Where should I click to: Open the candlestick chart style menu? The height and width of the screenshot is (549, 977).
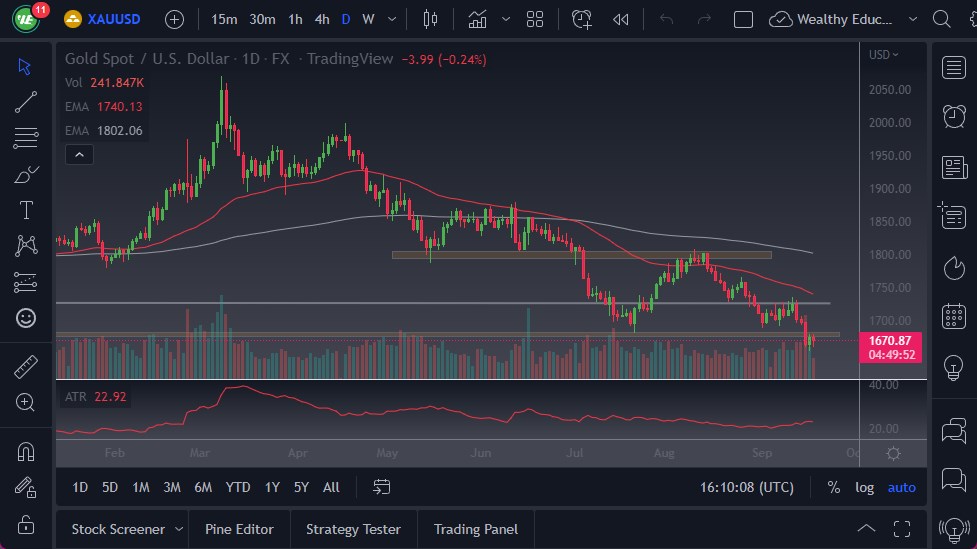click(431, 19)
